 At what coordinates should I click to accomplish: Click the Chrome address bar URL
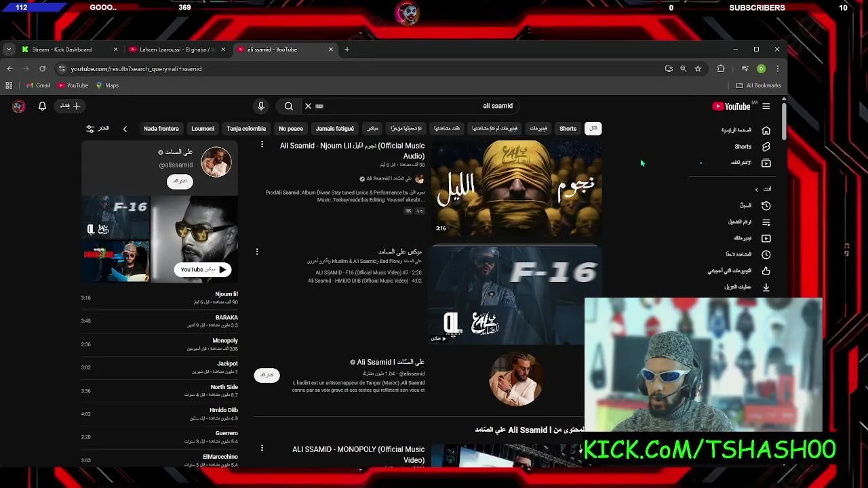pyautogui.click(x=136, y=68)
